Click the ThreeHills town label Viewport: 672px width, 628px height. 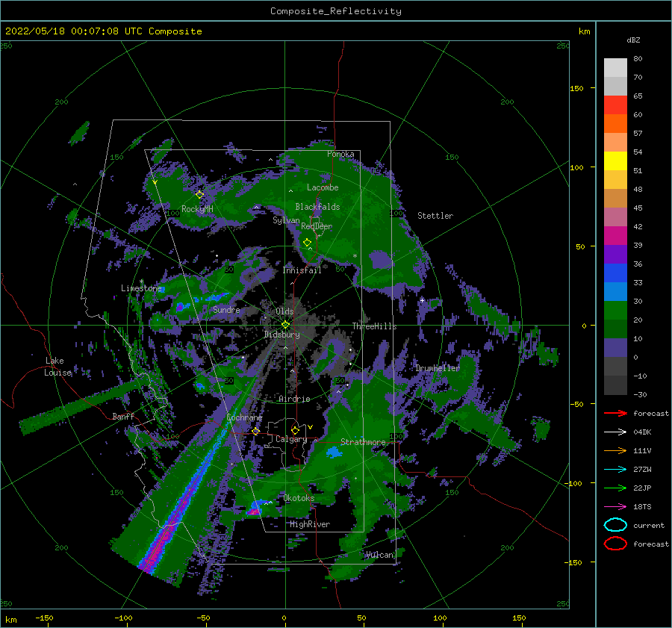point(375,326)
